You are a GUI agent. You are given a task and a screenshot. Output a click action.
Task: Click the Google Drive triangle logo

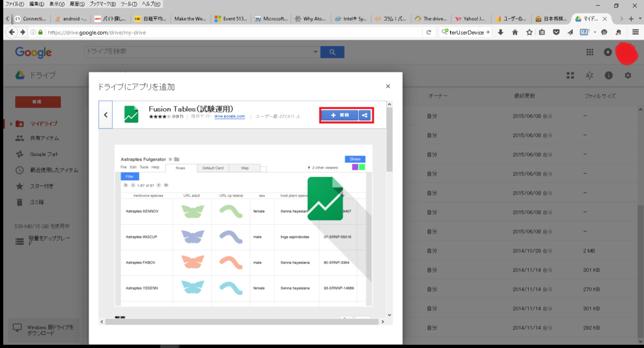(x=19, y=75)
